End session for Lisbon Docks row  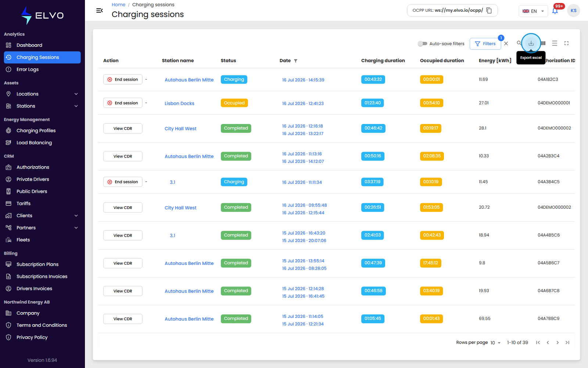pyautogui.click(x=123, y=103)
